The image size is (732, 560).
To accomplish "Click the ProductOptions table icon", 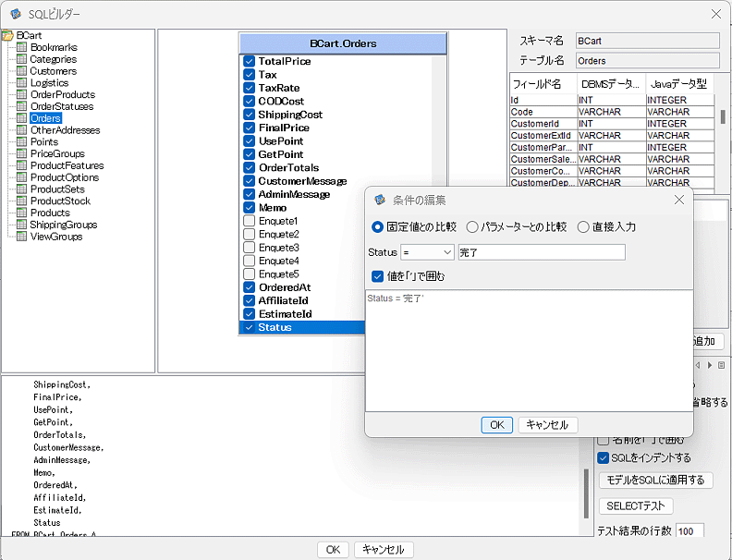I will [21, 177].
